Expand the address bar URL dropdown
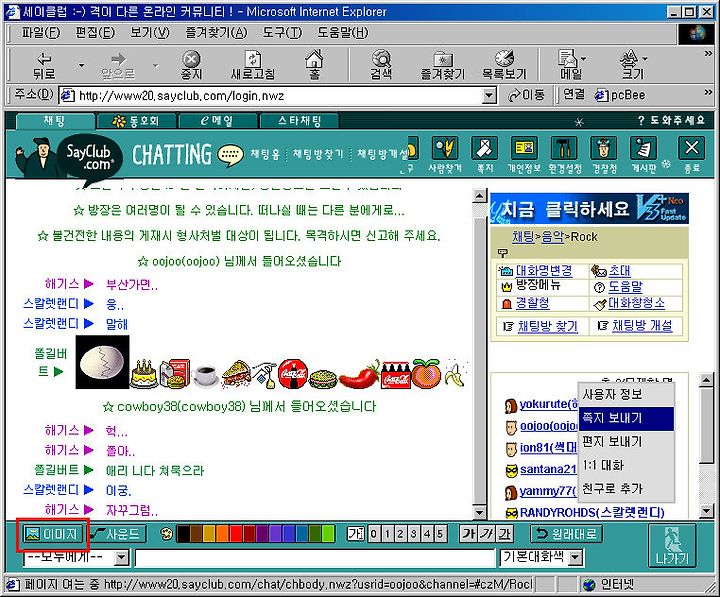Screen dimensions: 720x597 tap(489, 96)
